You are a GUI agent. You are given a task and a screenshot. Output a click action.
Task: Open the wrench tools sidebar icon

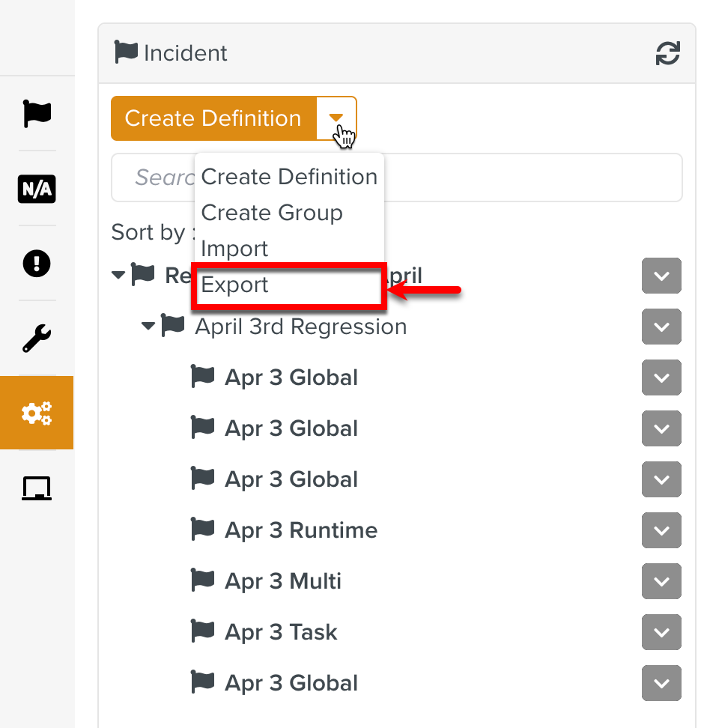[37, 339]
